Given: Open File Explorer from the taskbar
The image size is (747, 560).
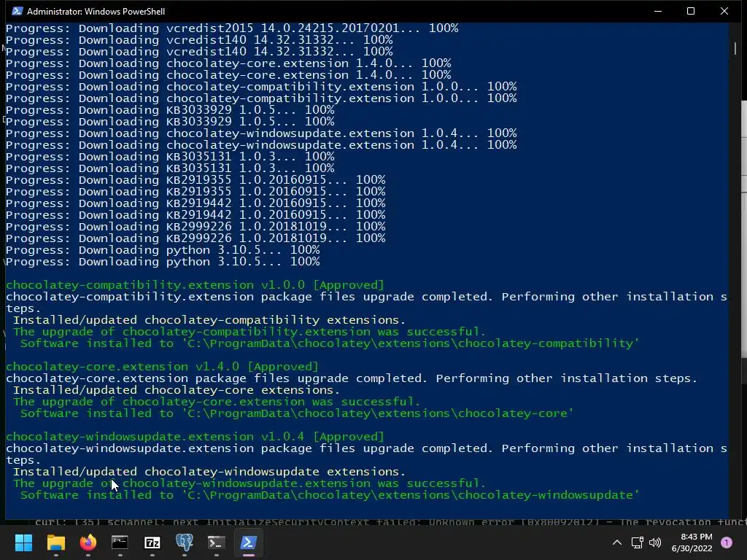Looking at the screenshot, I should point(55,542).
